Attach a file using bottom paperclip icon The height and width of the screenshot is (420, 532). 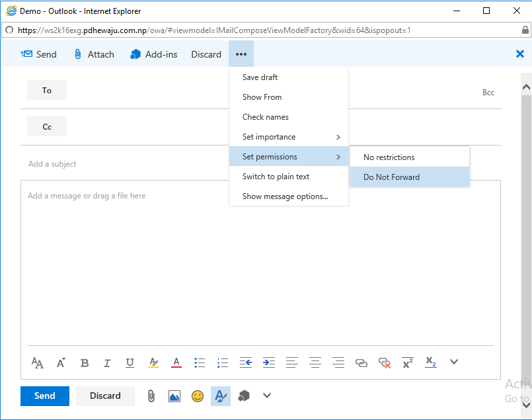point(151,396)
